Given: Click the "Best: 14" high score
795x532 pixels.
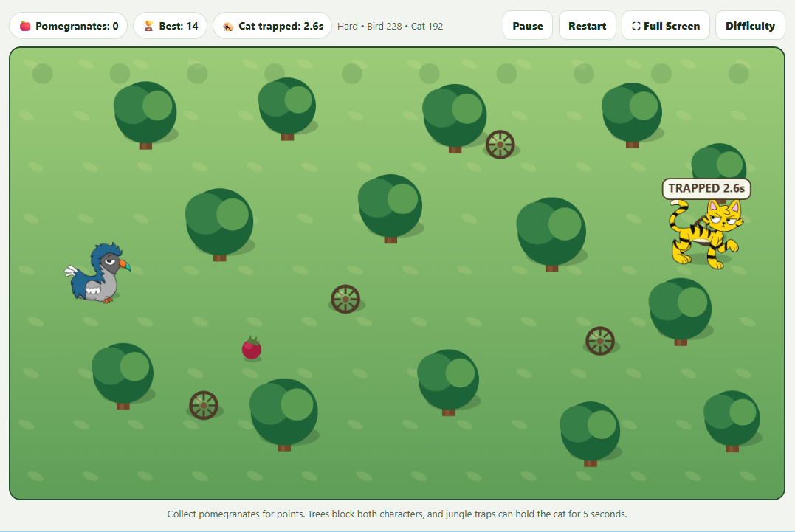Looking at the screenshot, I should [171, 26].
